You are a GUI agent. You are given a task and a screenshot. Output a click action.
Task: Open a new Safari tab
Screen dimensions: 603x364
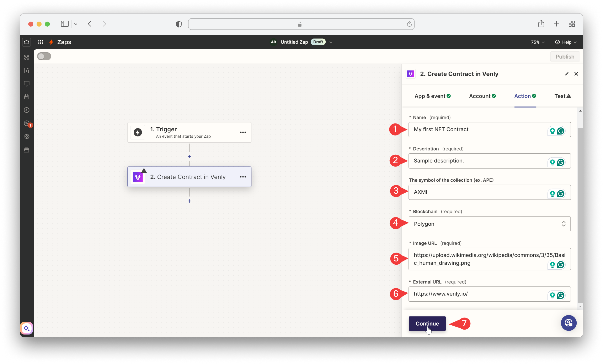(556, 24)
